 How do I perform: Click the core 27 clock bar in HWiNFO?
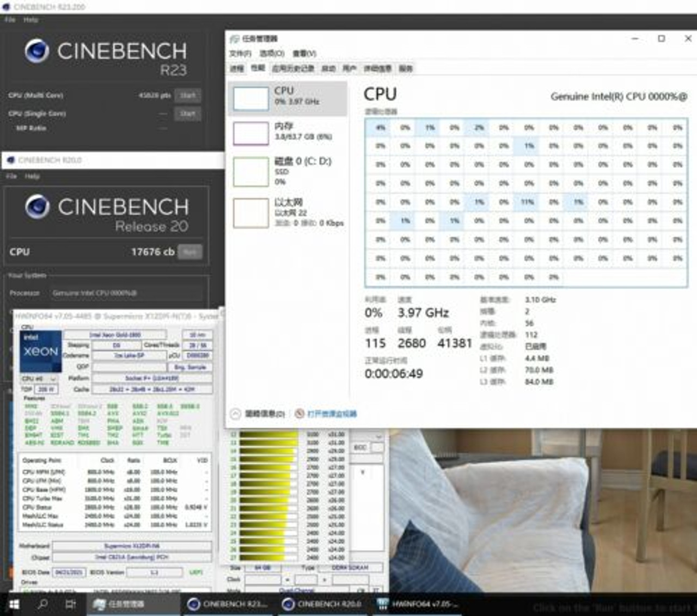[268, 558]
